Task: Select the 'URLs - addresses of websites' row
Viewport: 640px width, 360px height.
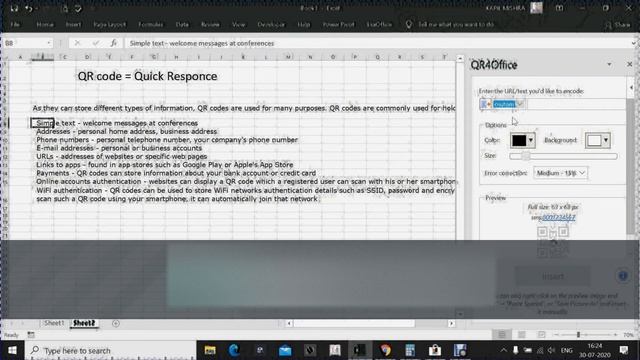Action: point(122,156)
